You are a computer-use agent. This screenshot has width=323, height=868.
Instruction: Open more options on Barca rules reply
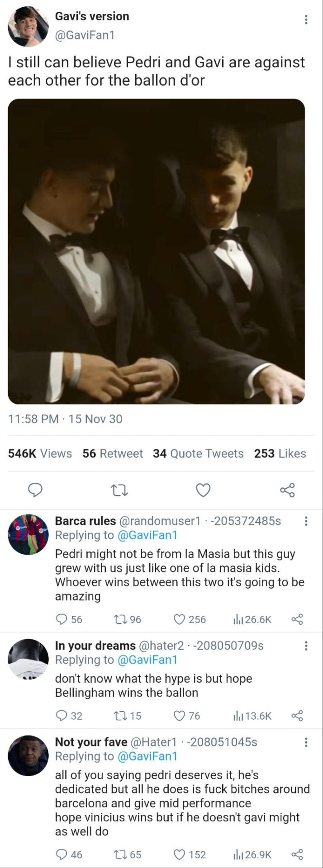pyautogui.click(x=306, y=521)
